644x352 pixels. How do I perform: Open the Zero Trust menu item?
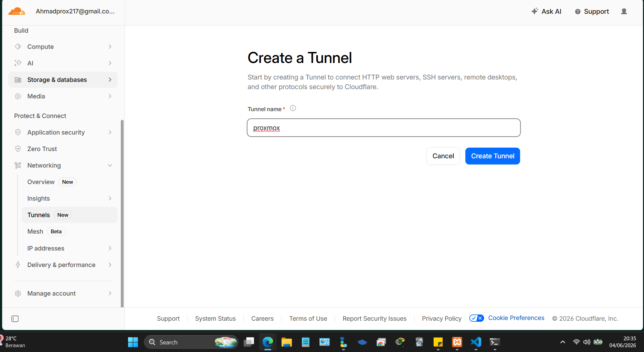[63, 149]
